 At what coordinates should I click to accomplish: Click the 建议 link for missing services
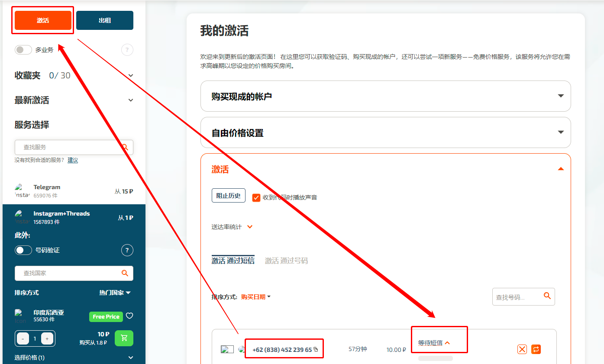[72, 160]
